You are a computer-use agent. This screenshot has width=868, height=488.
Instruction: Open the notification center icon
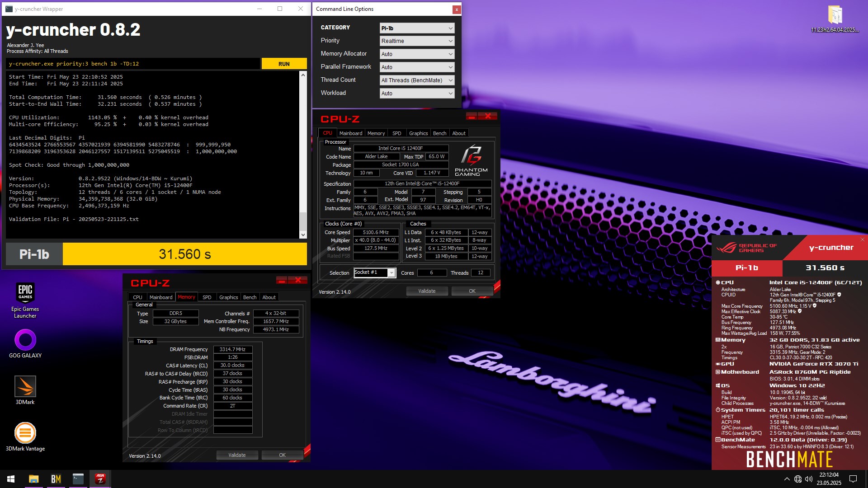(853, 479)
